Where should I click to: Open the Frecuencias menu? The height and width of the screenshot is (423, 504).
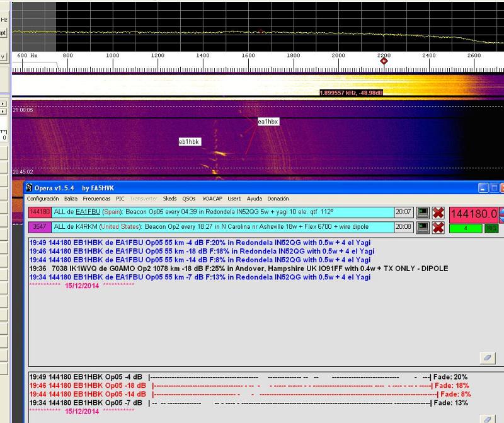click(96, 199)
